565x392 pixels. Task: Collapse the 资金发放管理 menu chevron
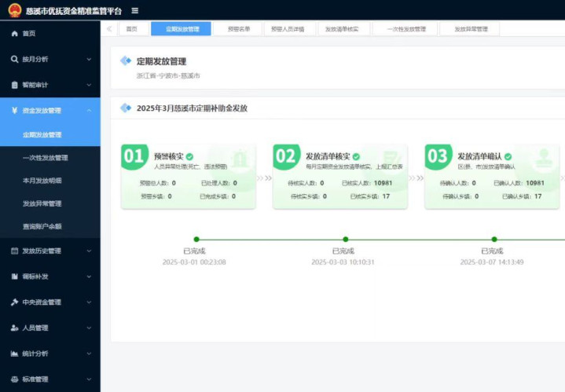click(x=89, y=111)
